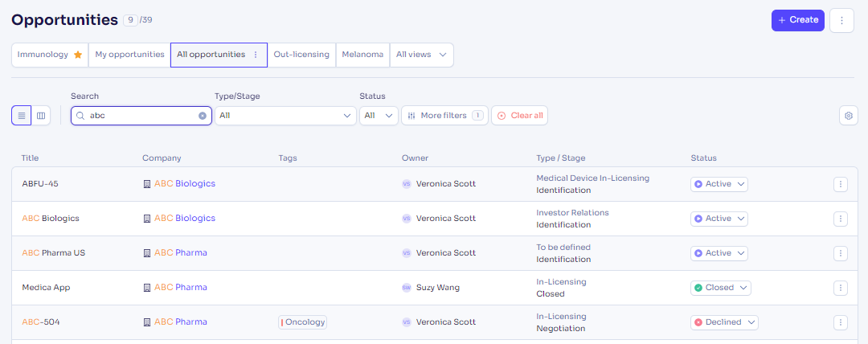Viewport: 868px width, 344px height.
Task: Open the ABC Pharma US opportunity title
Action: click(54, 252)
